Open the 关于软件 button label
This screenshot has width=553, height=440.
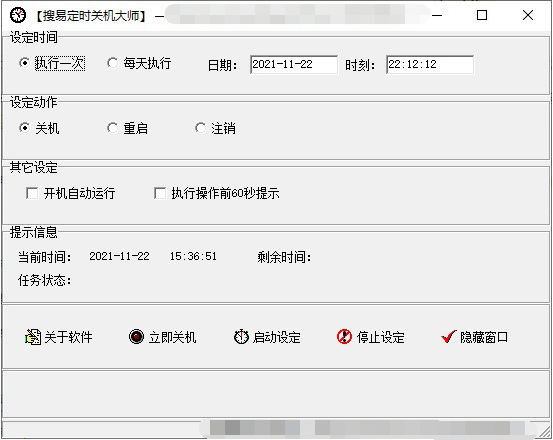[68, 337]
